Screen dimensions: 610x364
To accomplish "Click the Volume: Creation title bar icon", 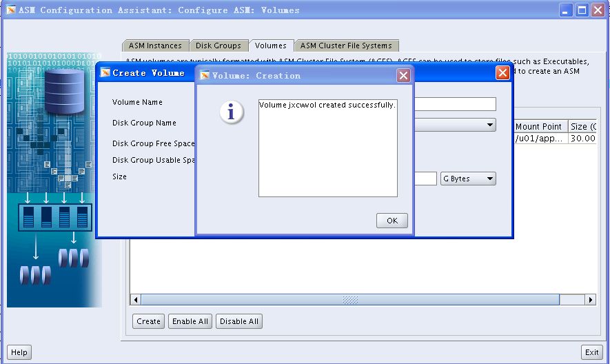I will click(x=205, y=75).
